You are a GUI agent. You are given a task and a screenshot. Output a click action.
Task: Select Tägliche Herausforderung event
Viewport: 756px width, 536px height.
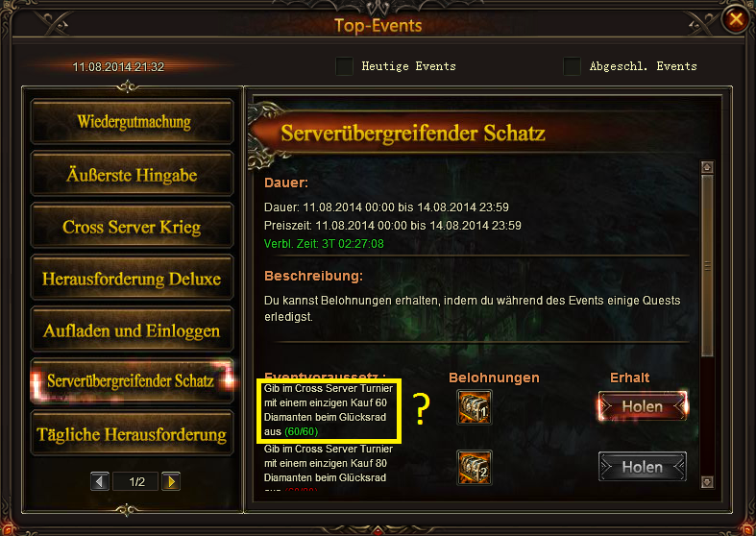pos(133,434)
